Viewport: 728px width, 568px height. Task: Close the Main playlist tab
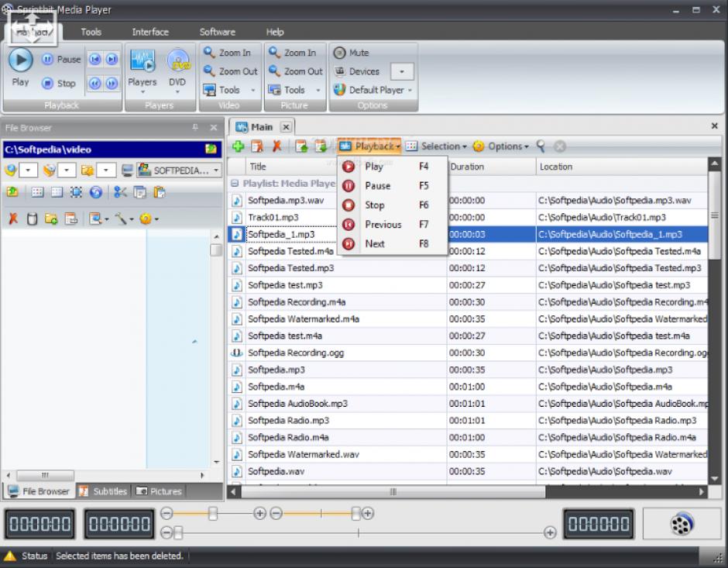[287, 127]
